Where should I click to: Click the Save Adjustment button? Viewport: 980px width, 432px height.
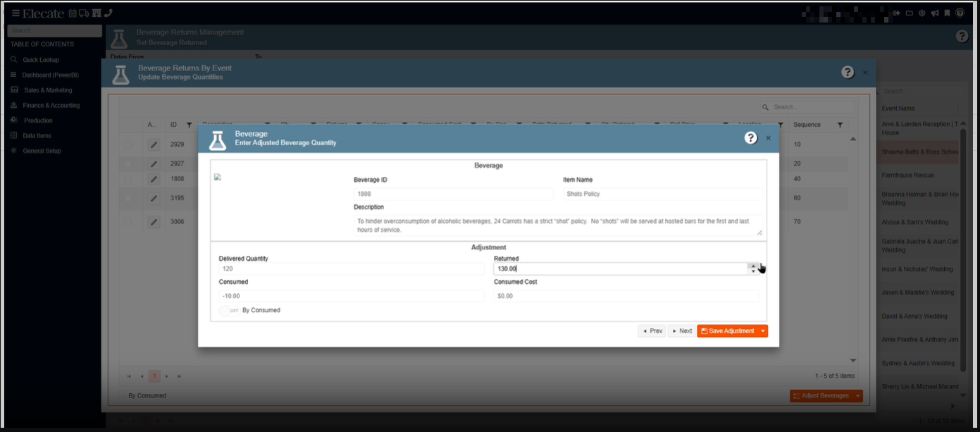(x=727, y=331)
